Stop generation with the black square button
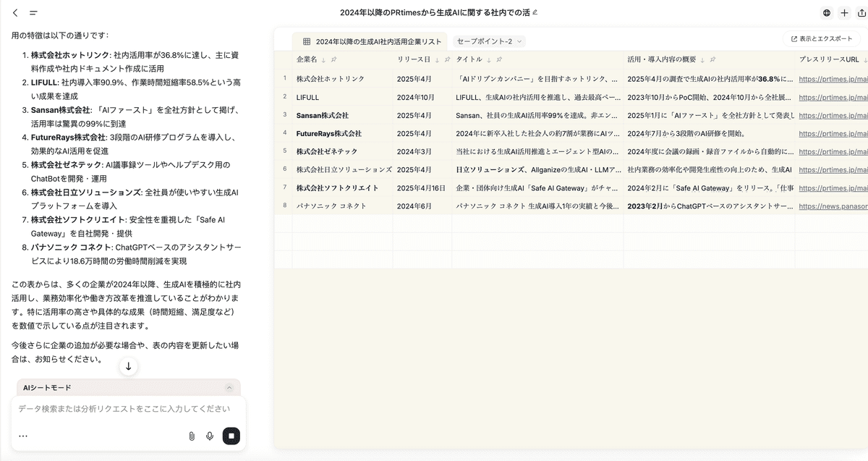868x461 pixels. point(231,436)
